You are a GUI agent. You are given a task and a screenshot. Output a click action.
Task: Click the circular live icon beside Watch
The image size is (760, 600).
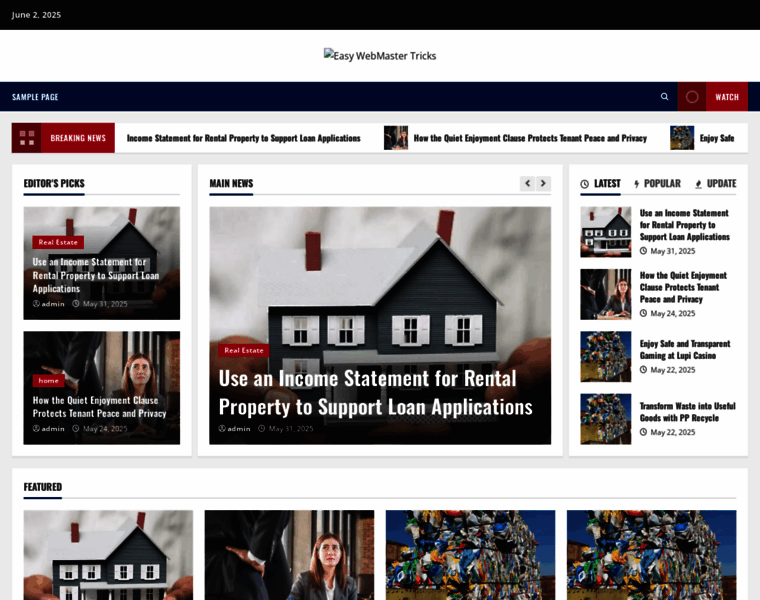click(x=692, y=97)
